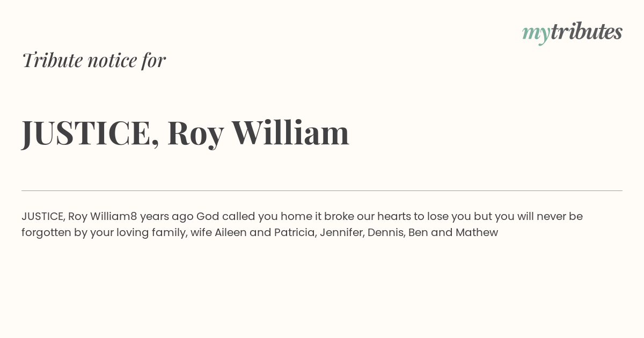644x338 pixels.
Task: Click the horizontal divider line
Action: 322,190
